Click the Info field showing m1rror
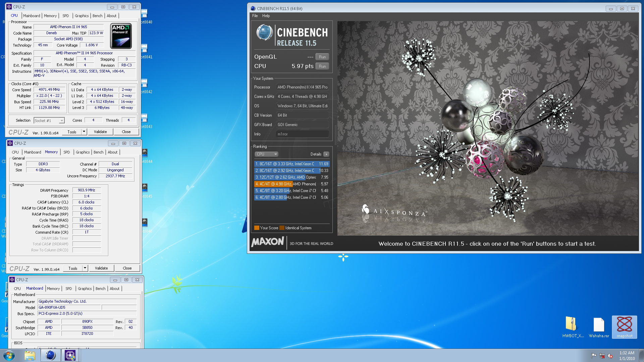This screenshot has height=362, width=644. click(x=302, y=134)
